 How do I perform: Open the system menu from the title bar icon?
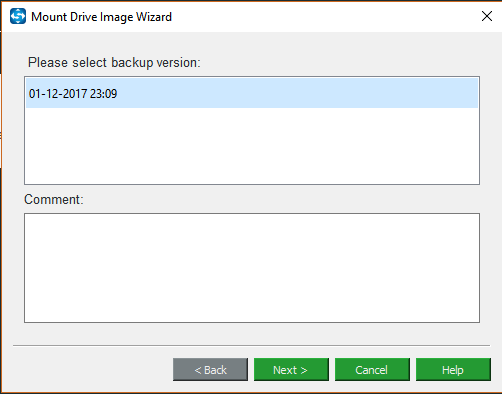(x=18, y=16)
